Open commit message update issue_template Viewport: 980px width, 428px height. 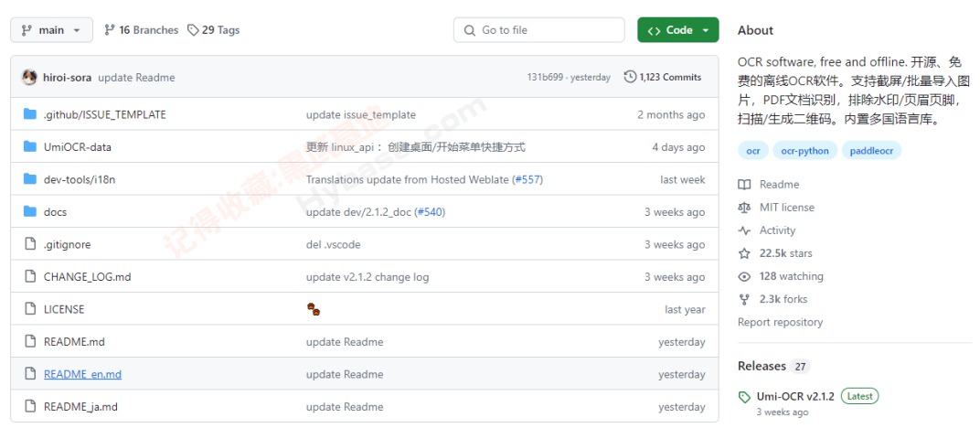(360, 115)
